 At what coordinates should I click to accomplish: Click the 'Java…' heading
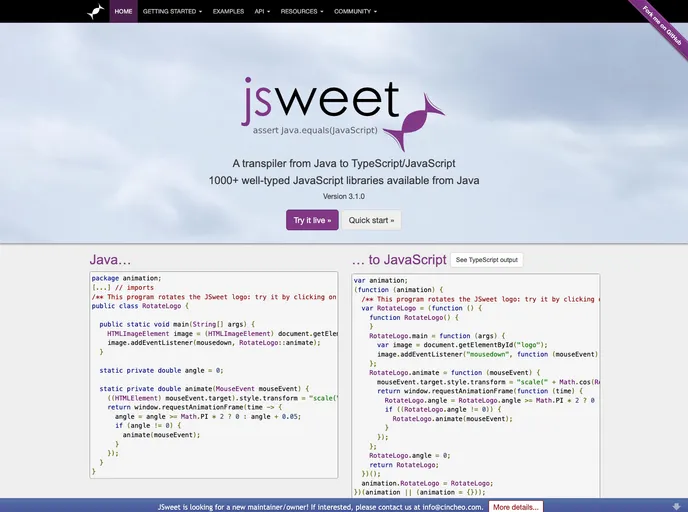click(x=110, y=259)
